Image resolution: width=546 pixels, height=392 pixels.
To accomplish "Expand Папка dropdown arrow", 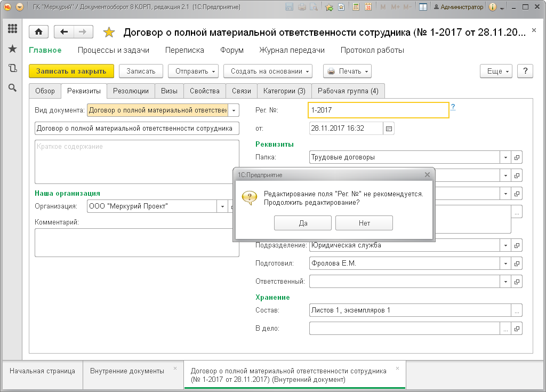I will coord(505,157).
